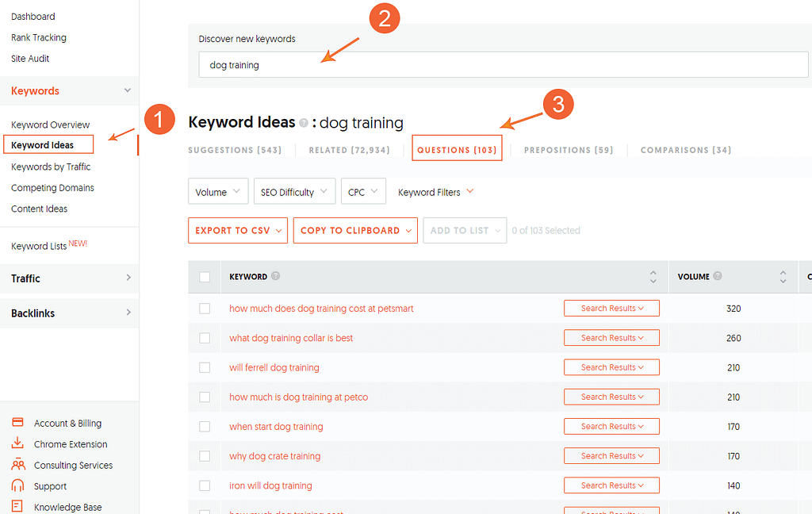Click the 'how much is dog training at petco' link

299,397
